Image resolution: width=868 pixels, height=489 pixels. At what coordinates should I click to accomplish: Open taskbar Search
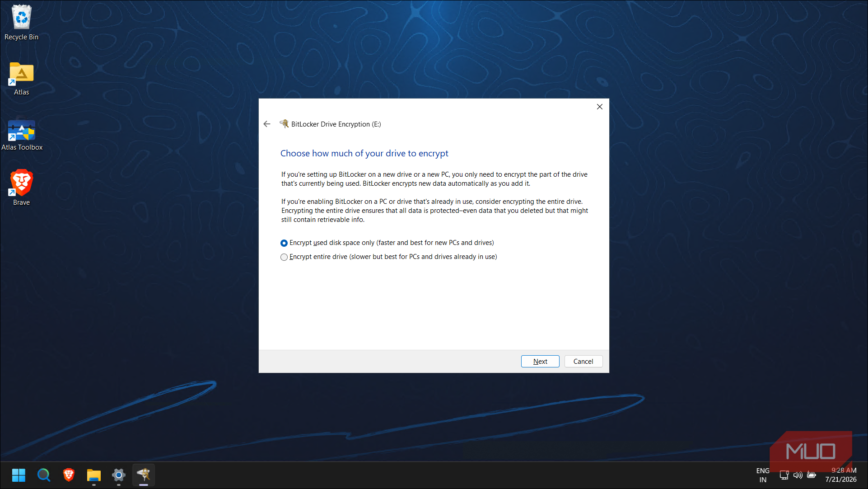pyautogui.click(x=43, y=475)
